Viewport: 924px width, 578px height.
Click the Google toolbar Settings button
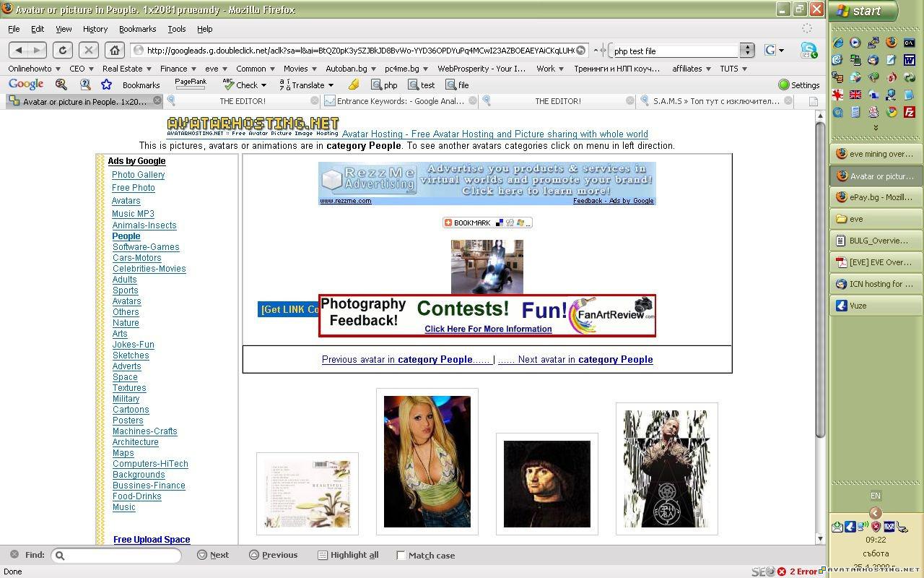coord(798,85)
